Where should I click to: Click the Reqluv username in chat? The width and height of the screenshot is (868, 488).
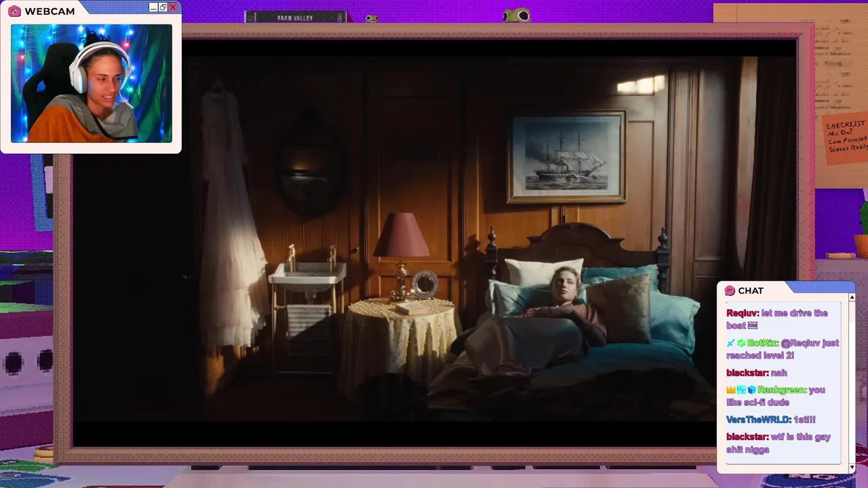tap(742, 313)
